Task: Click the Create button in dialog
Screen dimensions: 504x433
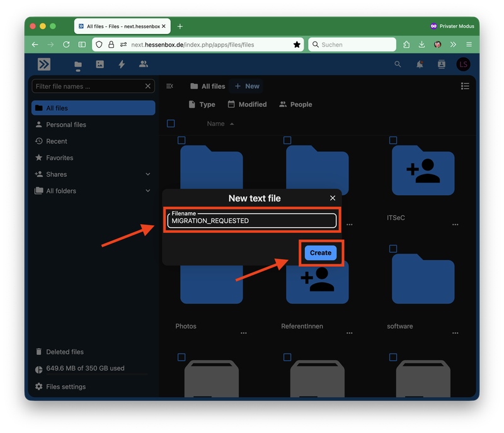Action: coord(321,253)
